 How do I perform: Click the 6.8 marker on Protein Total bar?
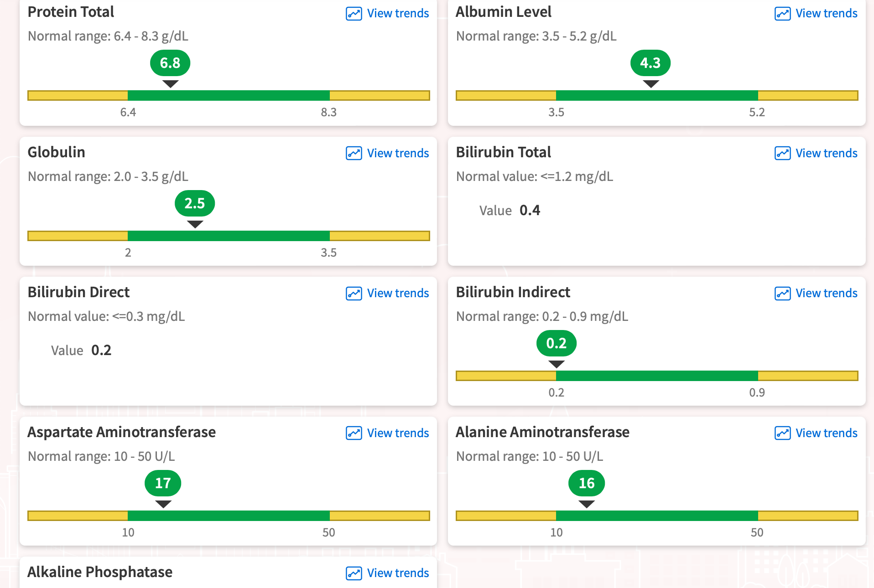(x=170, y=63)
